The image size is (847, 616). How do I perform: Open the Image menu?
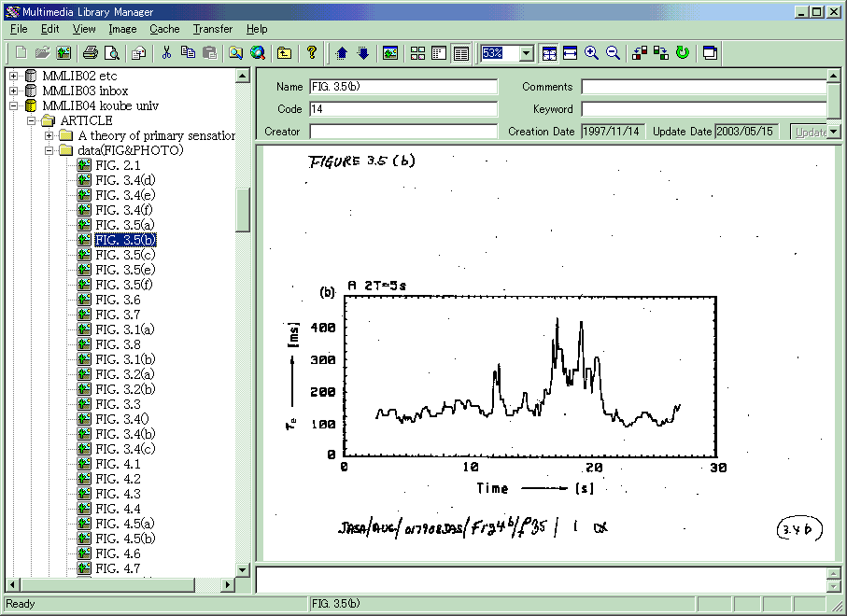[122, 29]
